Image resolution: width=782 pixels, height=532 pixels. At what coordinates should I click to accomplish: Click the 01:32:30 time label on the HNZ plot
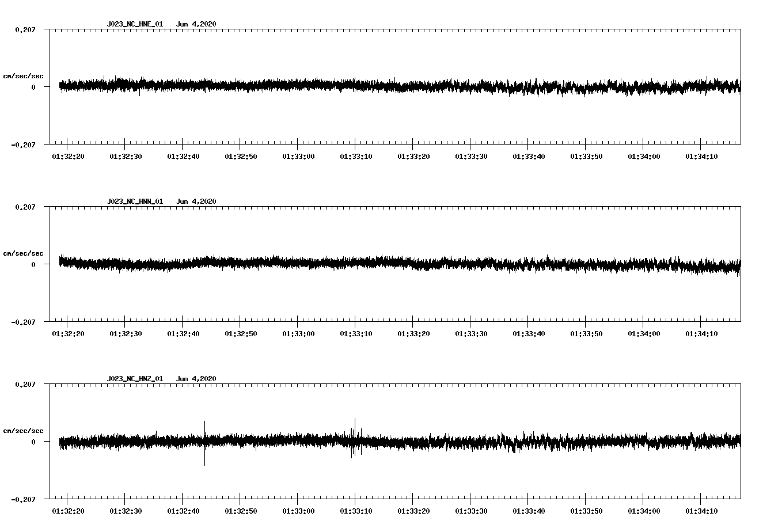[126, 511]
